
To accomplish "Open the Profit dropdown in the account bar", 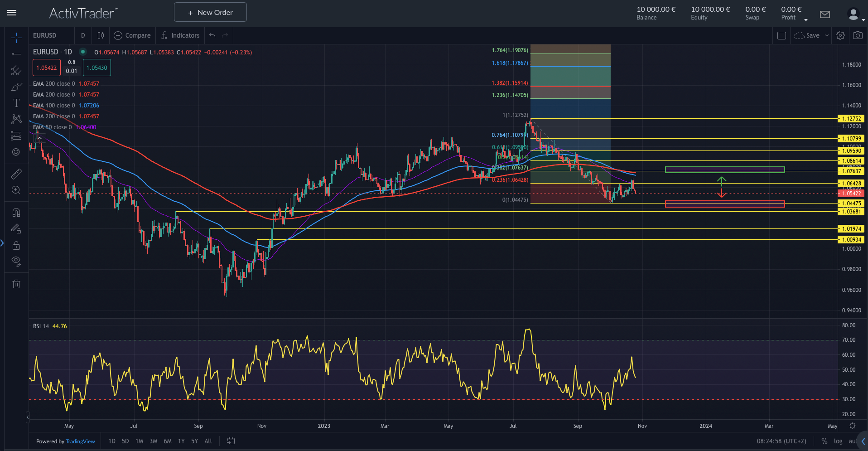I will 806,19.
